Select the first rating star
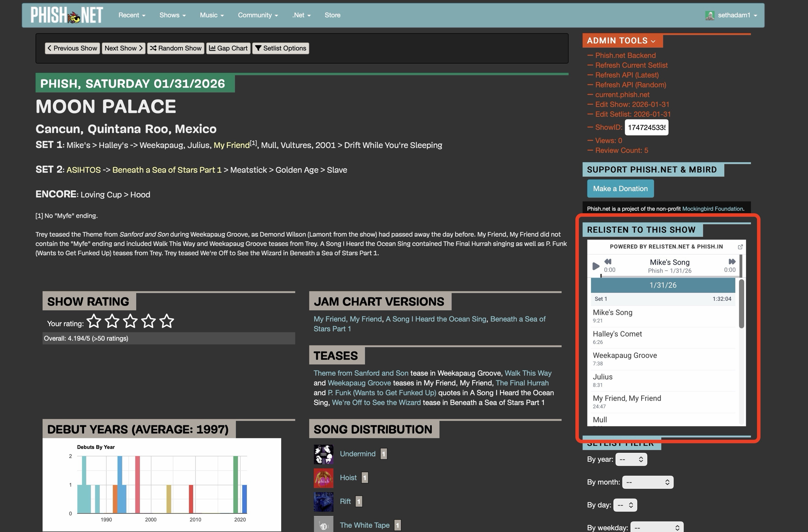808x532 pixels. (x=94, y=322)
